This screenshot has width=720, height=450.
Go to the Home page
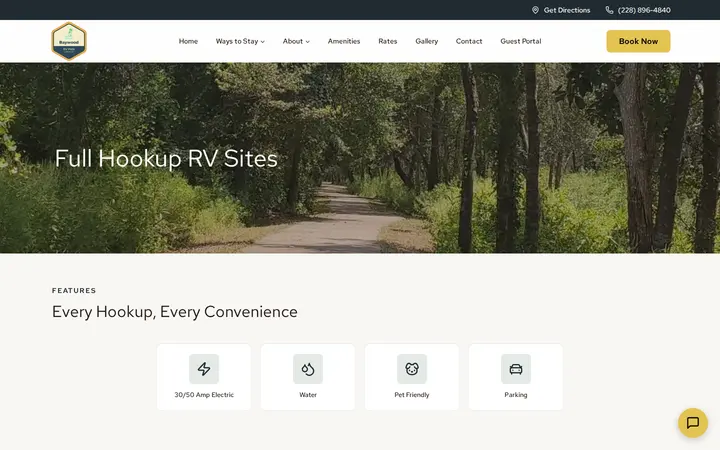coord(188,41)
